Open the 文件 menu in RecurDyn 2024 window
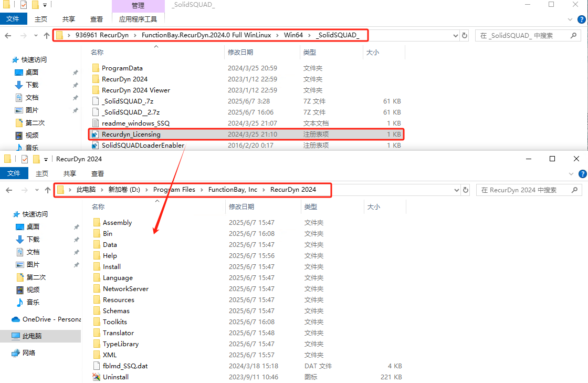 pos(14,173)
